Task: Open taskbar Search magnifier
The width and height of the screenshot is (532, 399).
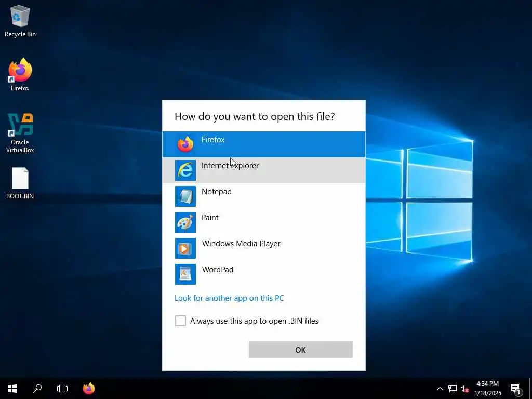Action: click(37, 389)
